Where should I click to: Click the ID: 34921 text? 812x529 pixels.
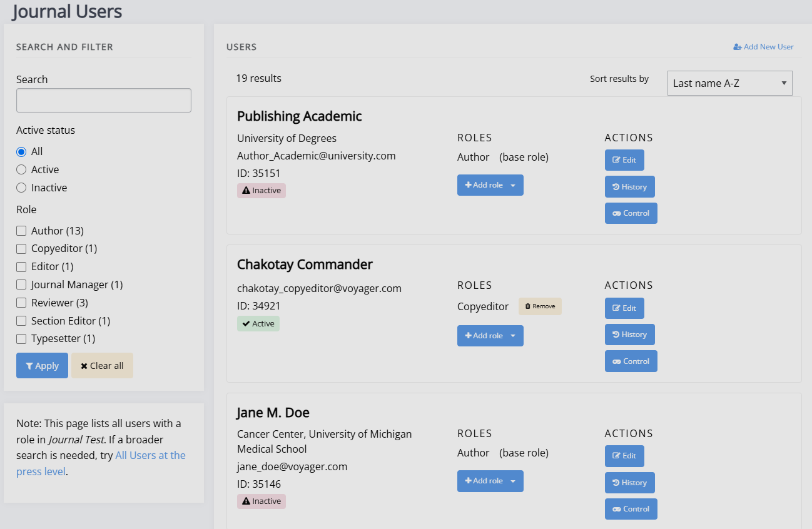point(259,306)
